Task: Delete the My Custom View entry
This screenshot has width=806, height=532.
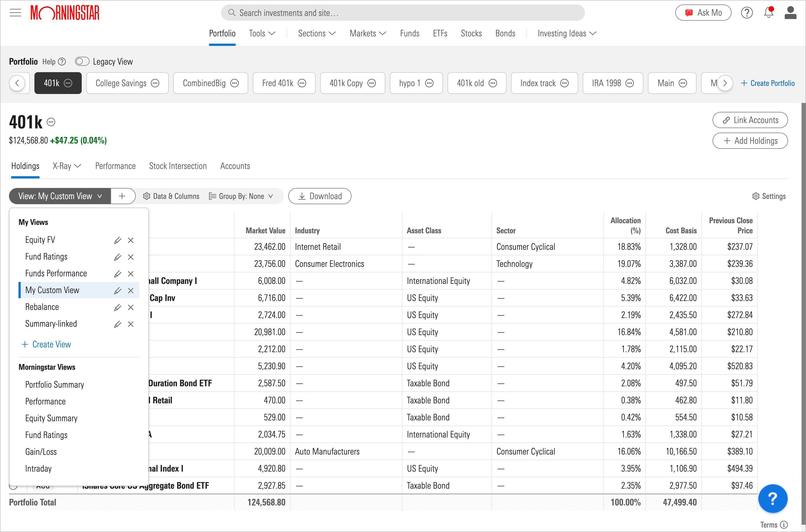Action: (131, 290)
